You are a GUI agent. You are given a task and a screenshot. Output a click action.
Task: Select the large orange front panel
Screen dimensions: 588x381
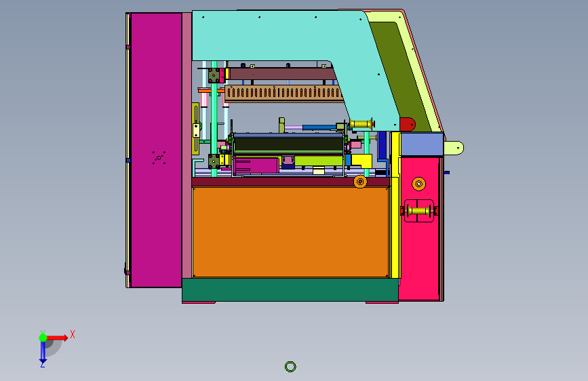291,233
